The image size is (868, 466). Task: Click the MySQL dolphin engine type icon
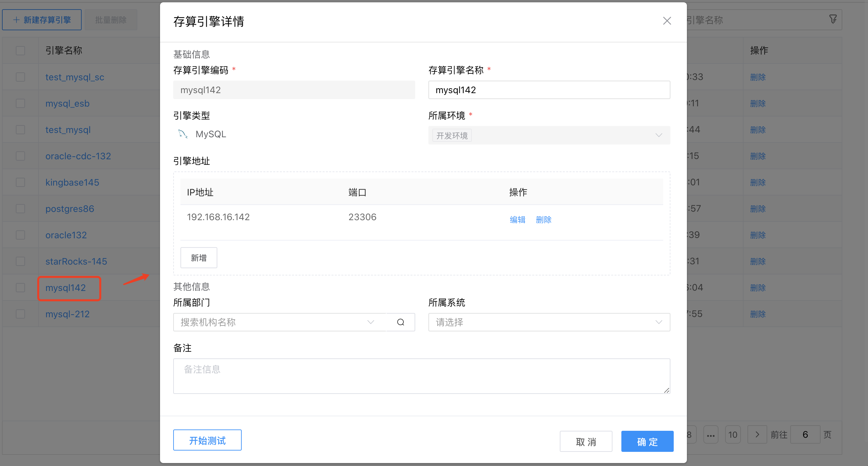(182, 134)
